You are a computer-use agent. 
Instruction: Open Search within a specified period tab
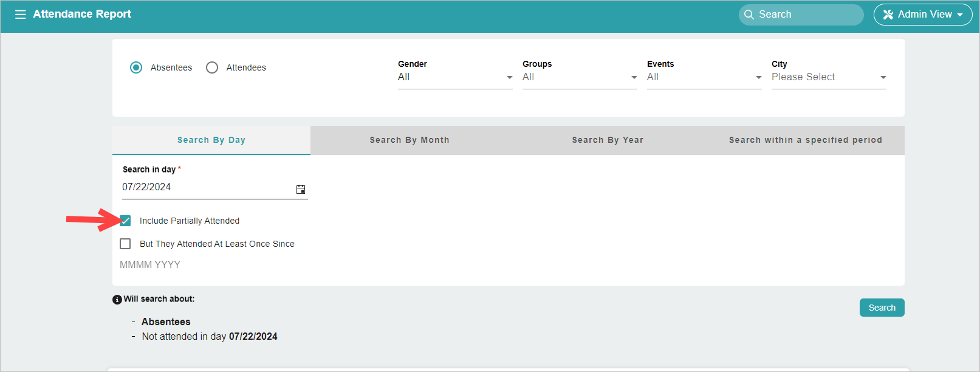pos(806,140)
